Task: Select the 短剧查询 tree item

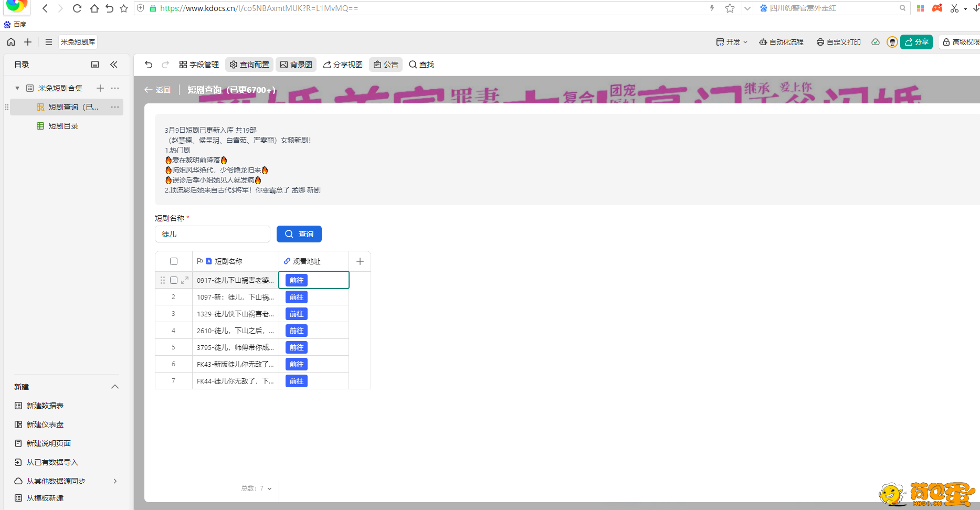Action: (67, 107)
